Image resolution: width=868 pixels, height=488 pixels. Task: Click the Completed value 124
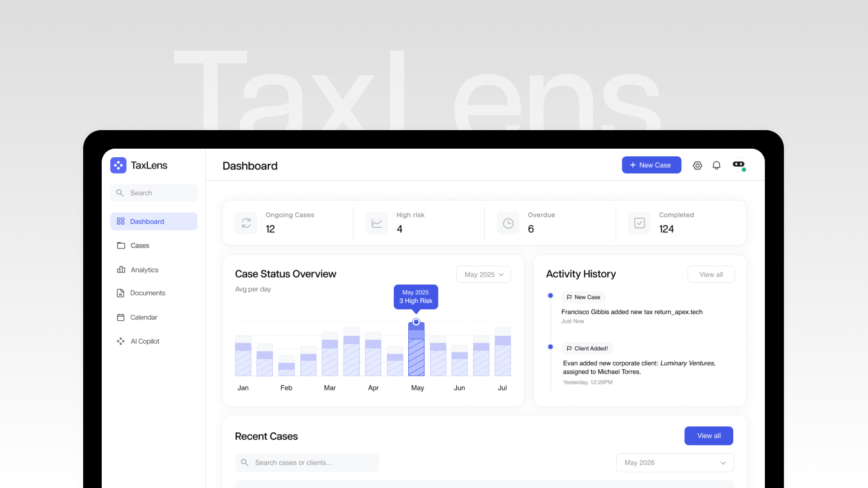666,229
